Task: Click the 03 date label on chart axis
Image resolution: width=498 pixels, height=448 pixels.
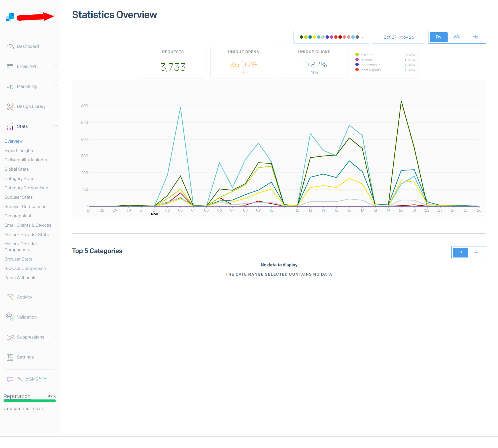Action: (180, 210)
